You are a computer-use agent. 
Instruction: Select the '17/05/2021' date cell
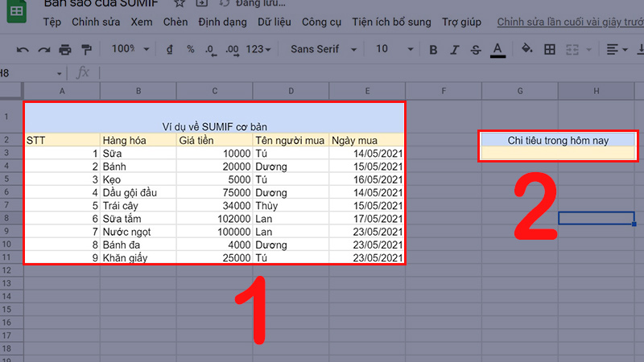point(367,219)
